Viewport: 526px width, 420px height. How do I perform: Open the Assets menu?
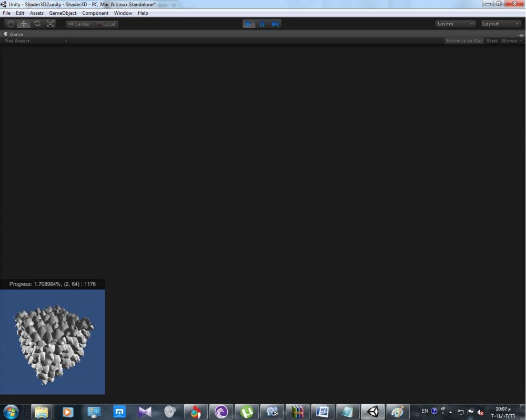[37, 13]
